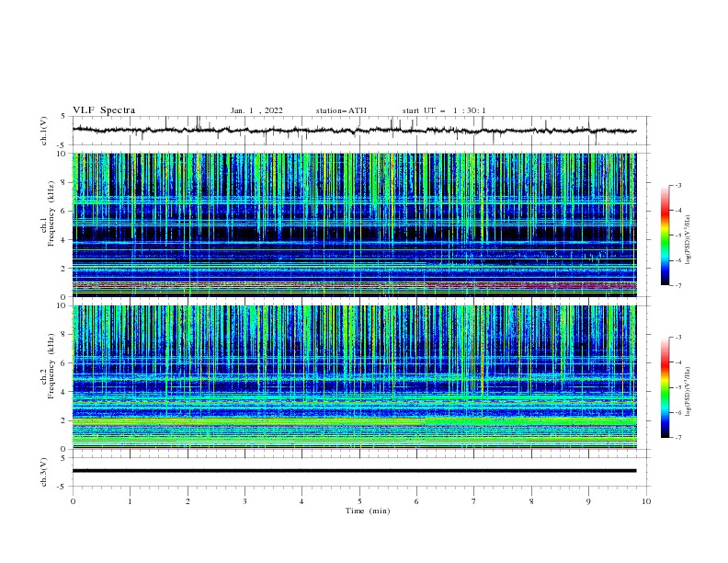Click the "-7" label on ch.2 color bar
The image size is (728, 563).
pos(677,438)
